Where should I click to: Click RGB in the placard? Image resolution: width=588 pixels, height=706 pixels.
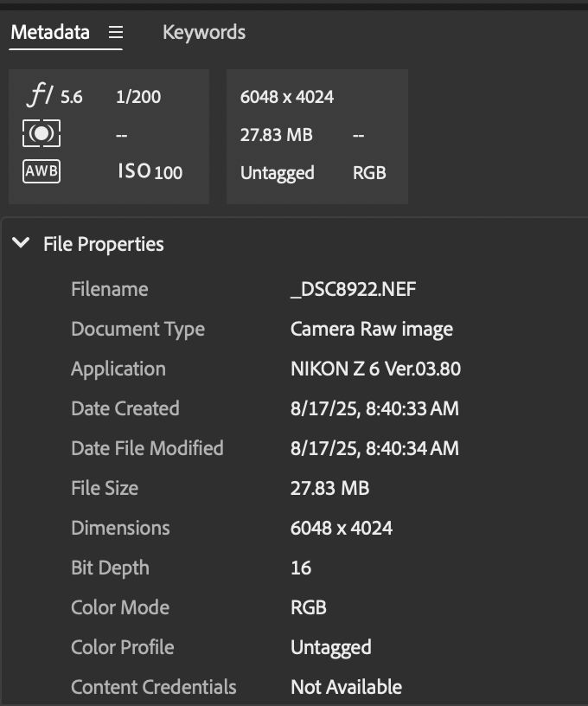(369, 173)
